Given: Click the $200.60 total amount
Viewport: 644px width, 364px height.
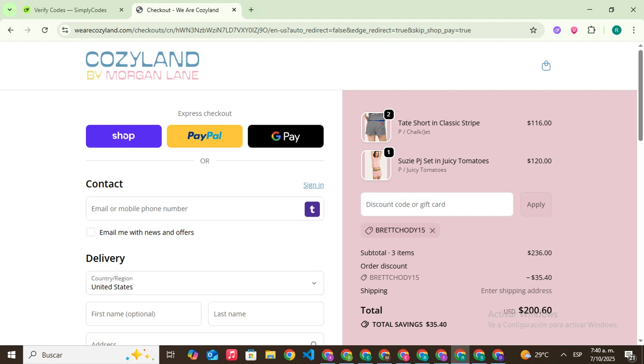Looking at the screenshot, I should point(535,310).
